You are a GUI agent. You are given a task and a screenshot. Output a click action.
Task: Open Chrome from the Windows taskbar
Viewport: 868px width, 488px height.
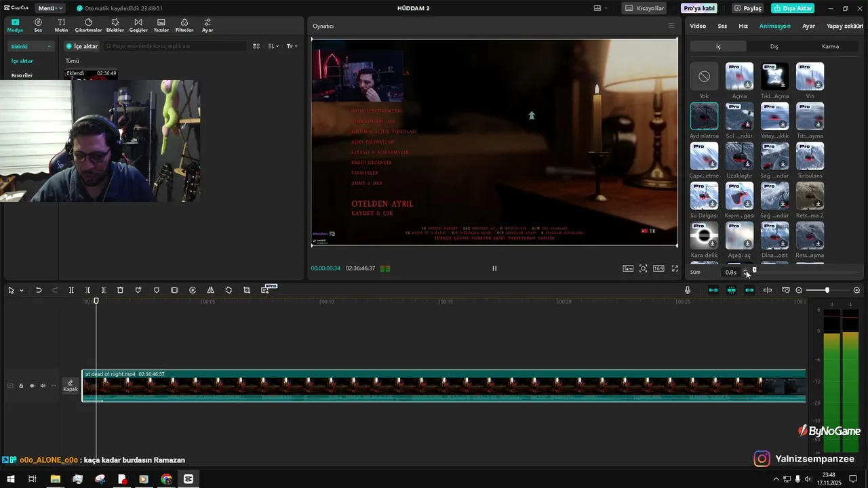(166, 479)
